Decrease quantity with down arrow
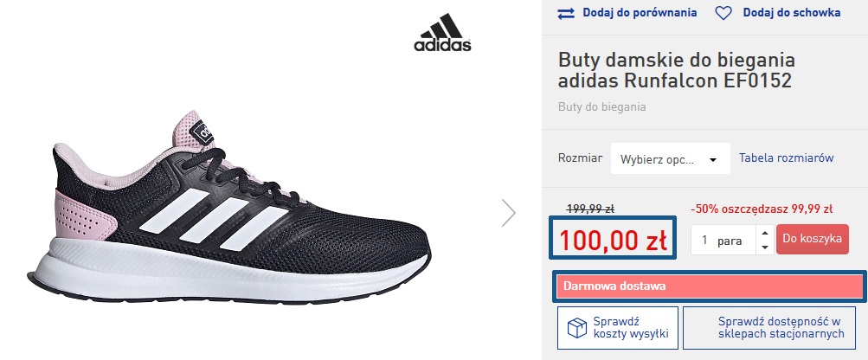This screenshot has width=868, height=360. tap(765, 247)
